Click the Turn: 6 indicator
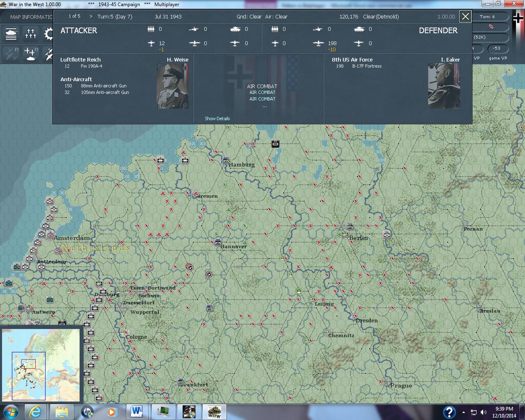Screen dimensions: 525x420 (487, 16)
